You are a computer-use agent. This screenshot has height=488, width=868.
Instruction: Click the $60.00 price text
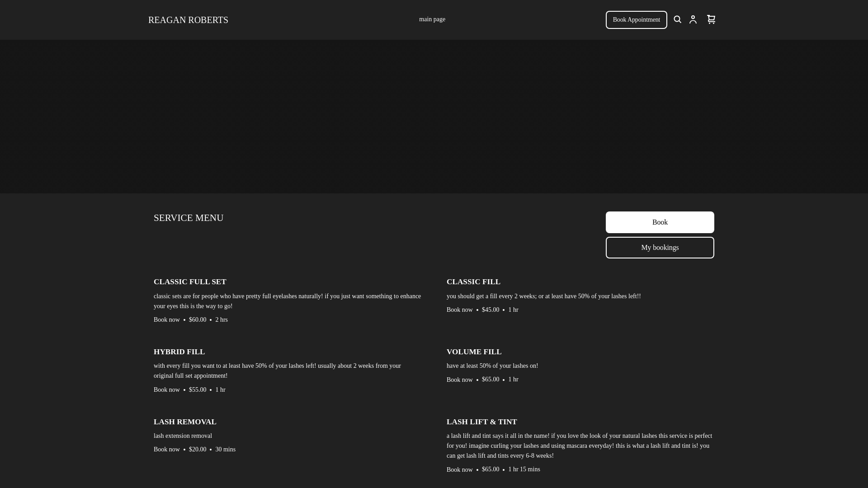[198, 320]
